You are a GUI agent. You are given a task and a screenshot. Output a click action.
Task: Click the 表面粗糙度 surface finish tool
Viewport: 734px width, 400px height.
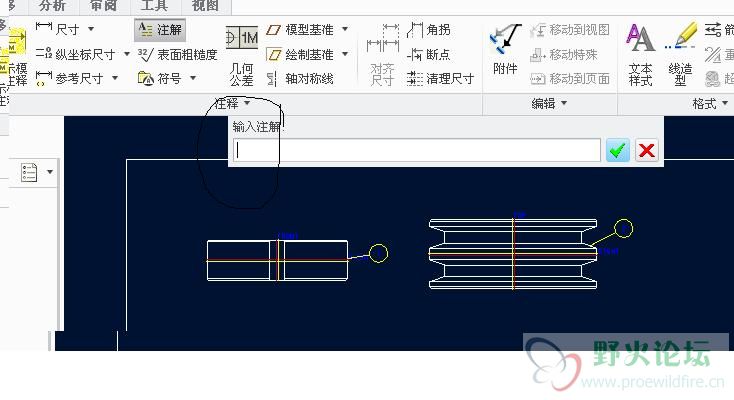click(177, 54)
